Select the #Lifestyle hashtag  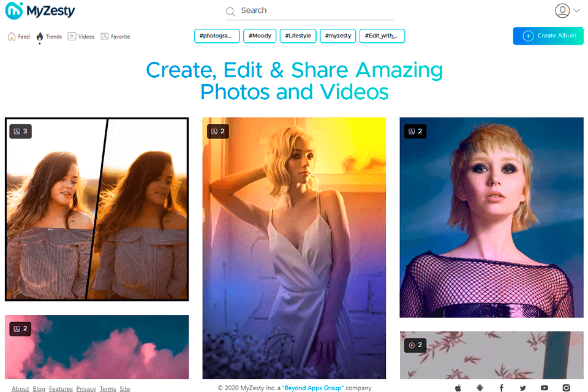(x=298, y=36)
